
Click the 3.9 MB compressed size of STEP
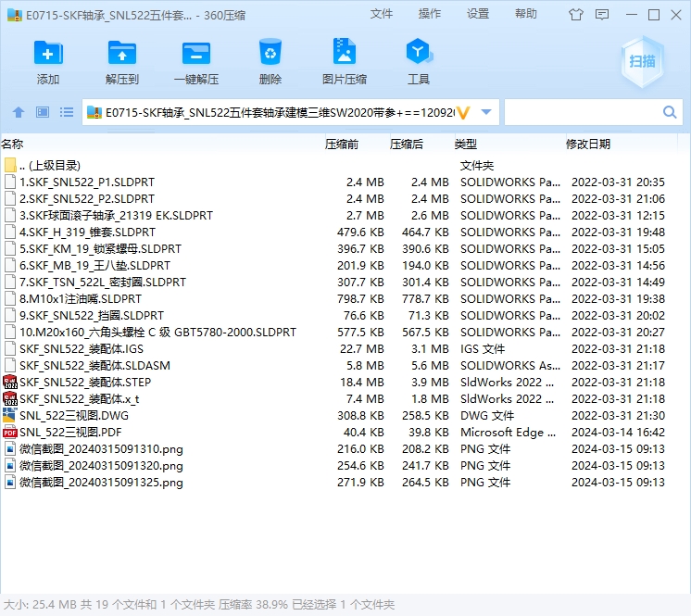coord(430,382)
